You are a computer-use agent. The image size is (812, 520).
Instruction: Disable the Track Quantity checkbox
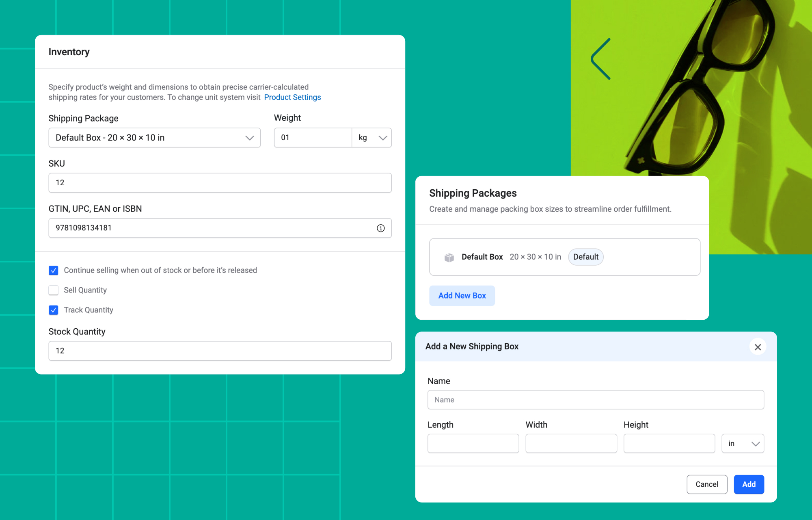54,310
